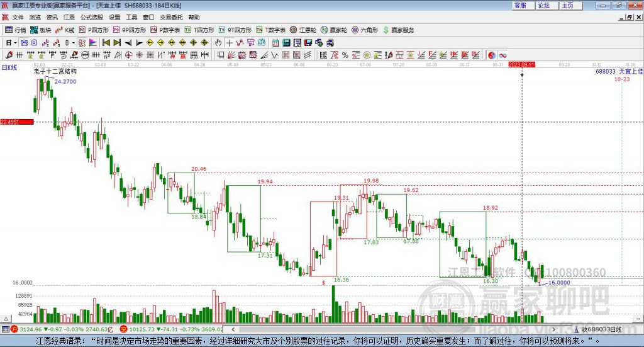Click the red 22.4551 price label
The width and height of the screenshot is (644, 347).
[x=17, y=122]
